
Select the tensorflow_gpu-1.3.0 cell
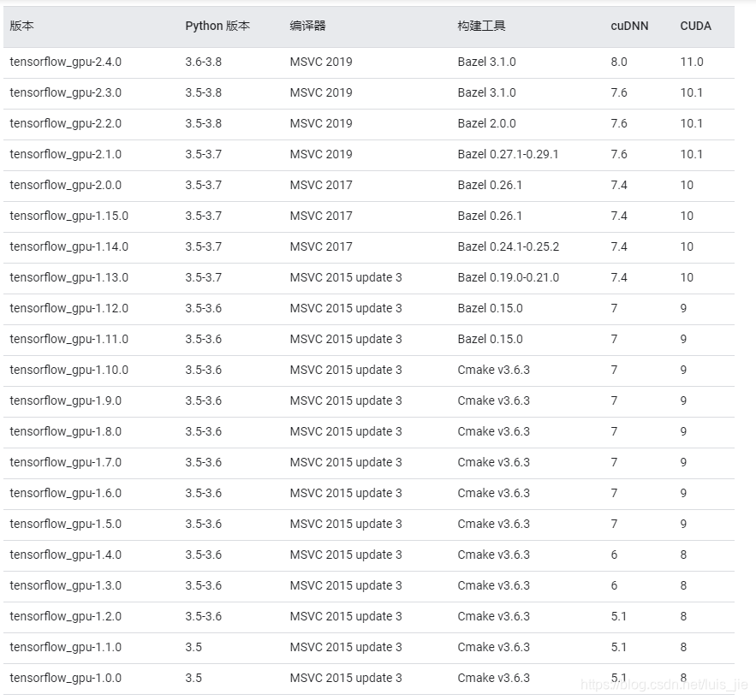[66, 586]
